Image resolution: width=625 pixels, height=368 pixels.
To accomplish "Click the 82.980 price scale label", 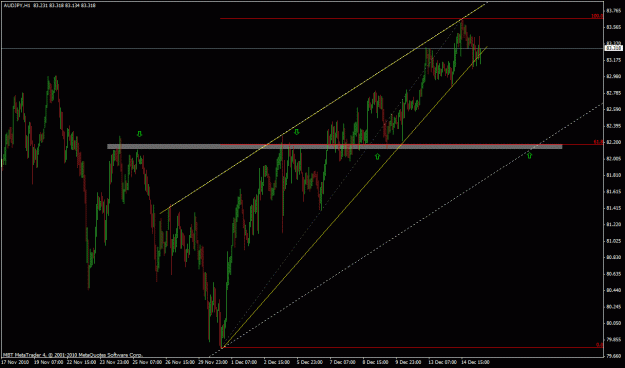I will click(x=614, y=77).
